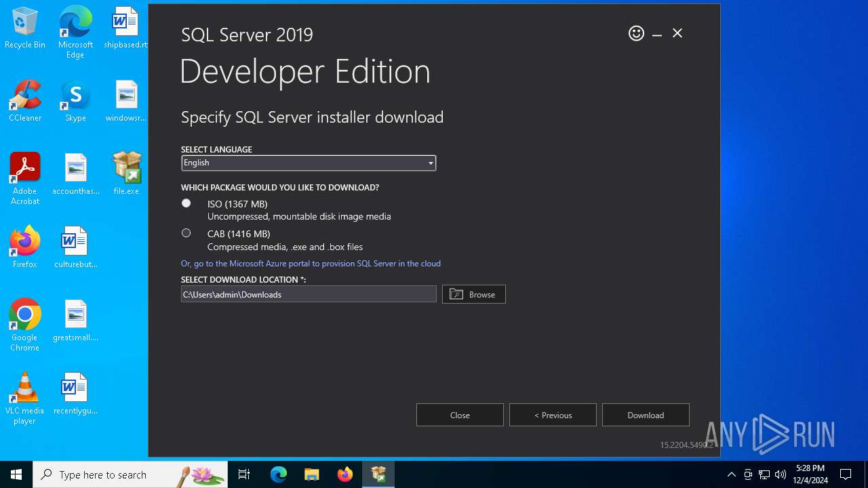The width and height of the screenshot is (868, 488).
Task: Select the Adobe Acrobat desktop icon
Action: [25, 179]
